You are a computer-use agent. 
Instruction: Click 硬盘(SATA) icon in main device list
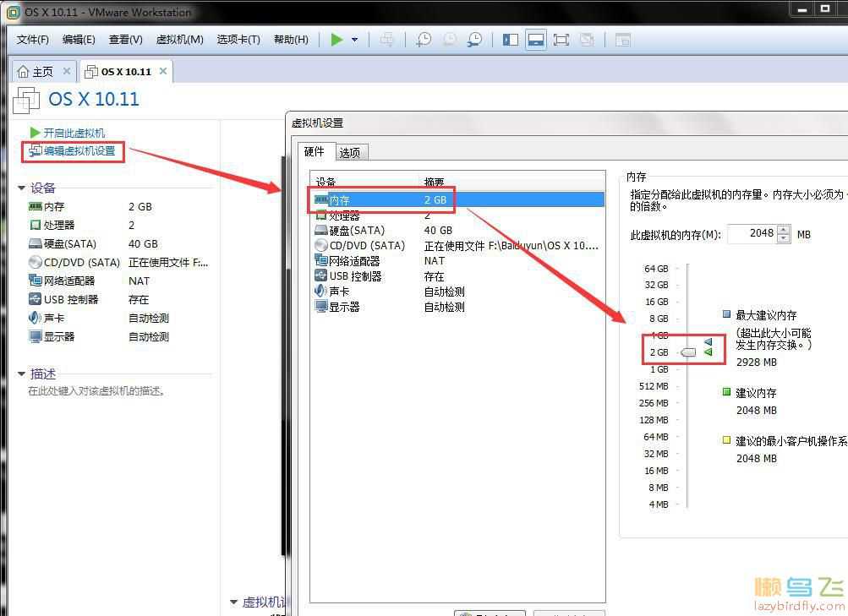(x=36, y=243)
